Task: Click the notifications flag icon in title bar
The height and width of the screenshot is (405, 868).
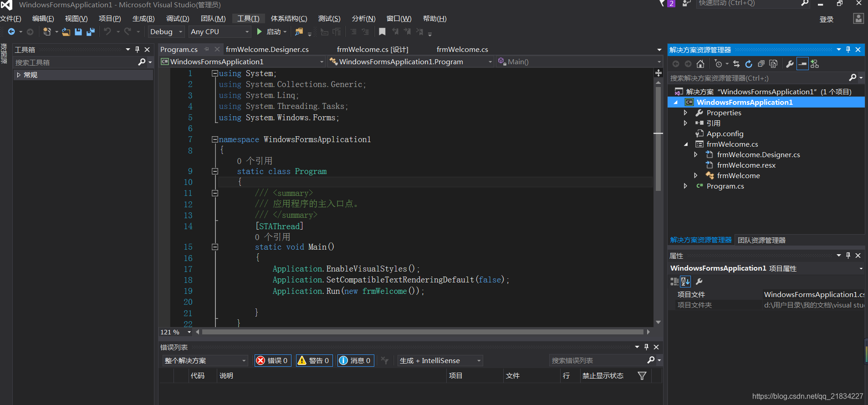Action: pos(663,3)
